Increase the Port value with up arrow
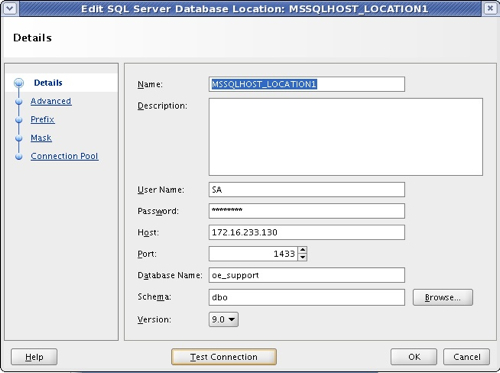 [302, 250]
